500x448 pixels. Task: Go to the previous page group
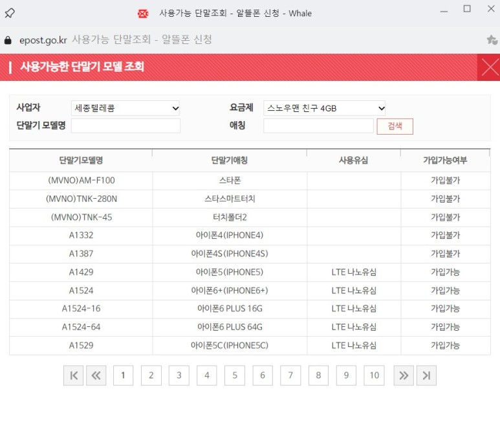click(96, 375)
